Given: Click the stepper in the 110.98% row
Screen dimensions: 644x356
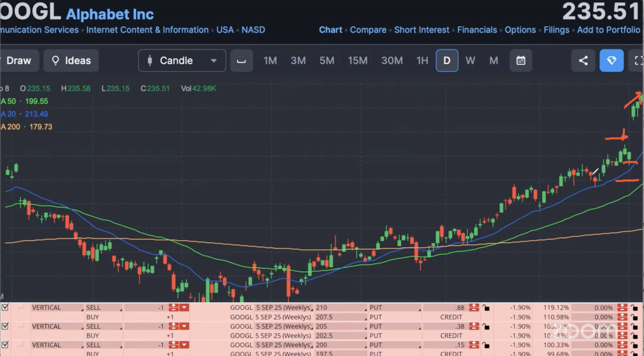Looking at the screenshot, I should click(x=622, y=317).
